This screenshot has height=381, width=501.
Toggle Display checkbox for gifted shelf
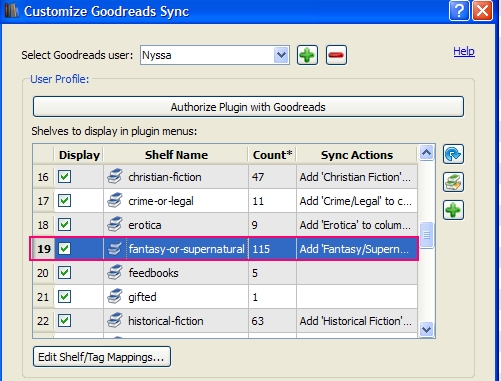click(x=64, y=297)
